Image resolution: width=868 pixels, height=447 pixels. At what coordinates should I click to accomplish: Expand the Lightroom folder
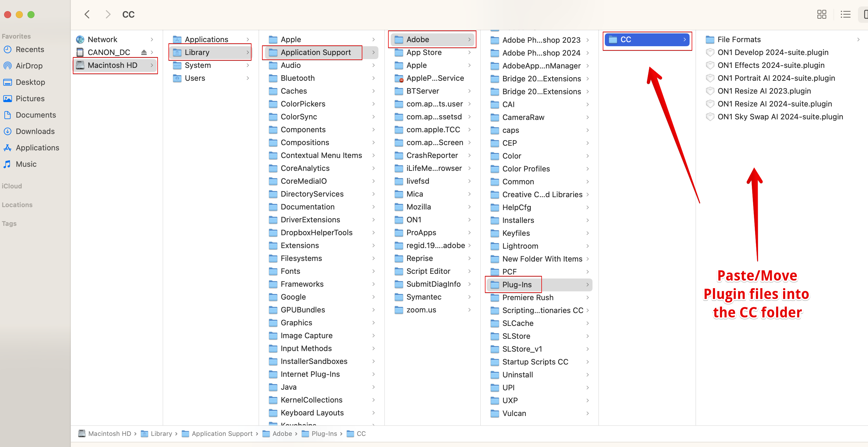[520, 246]
